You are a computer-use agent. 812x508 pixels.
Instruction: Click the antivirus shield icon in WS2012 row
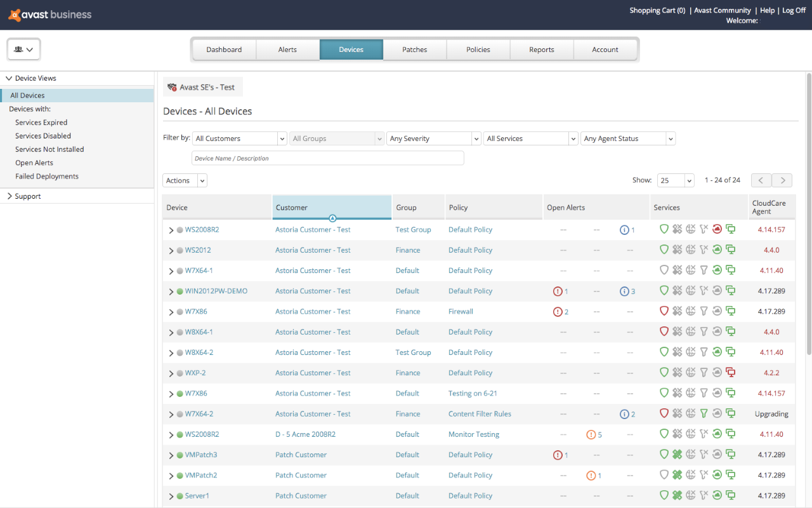[x=664, y=250]
